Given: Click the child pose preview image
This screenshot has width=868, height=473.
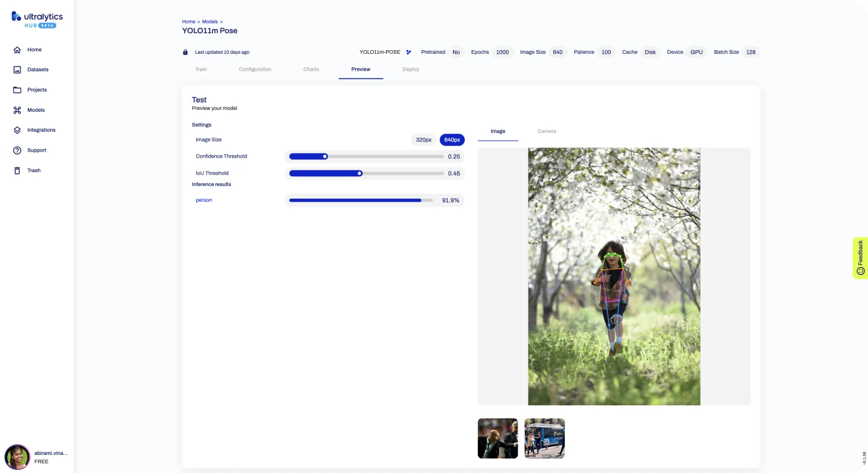Looking at the screenshot, I should click(x=614, y=277).
